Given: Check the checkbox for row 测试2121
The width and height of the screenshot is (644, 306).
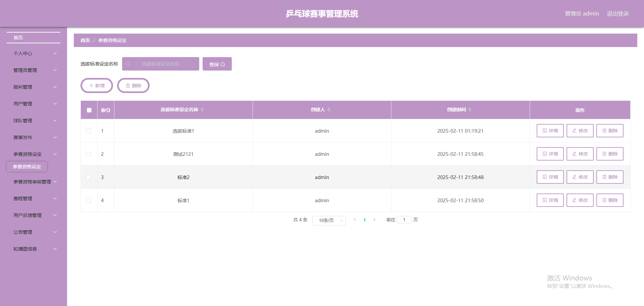Looking at the screenshot, I should click(x=89, y=154).
